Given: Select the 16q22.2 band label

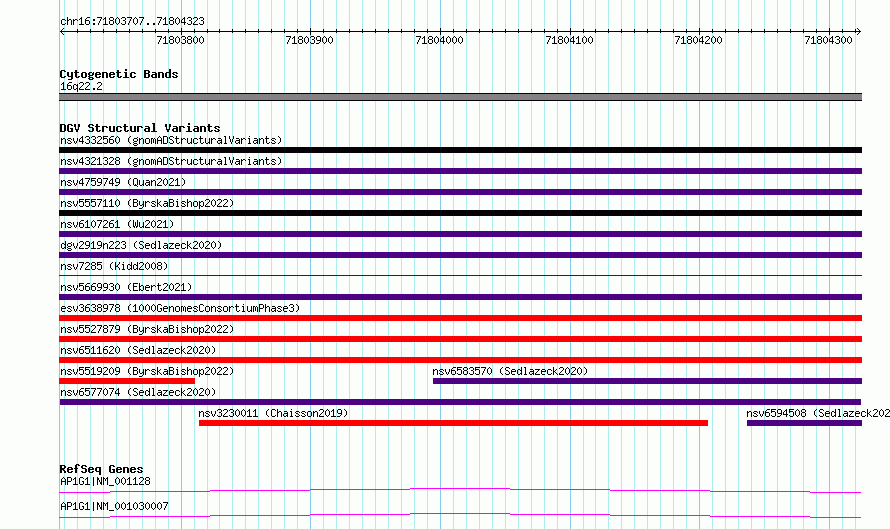Looking at the screenshot, I should click(x=81, y=86).
